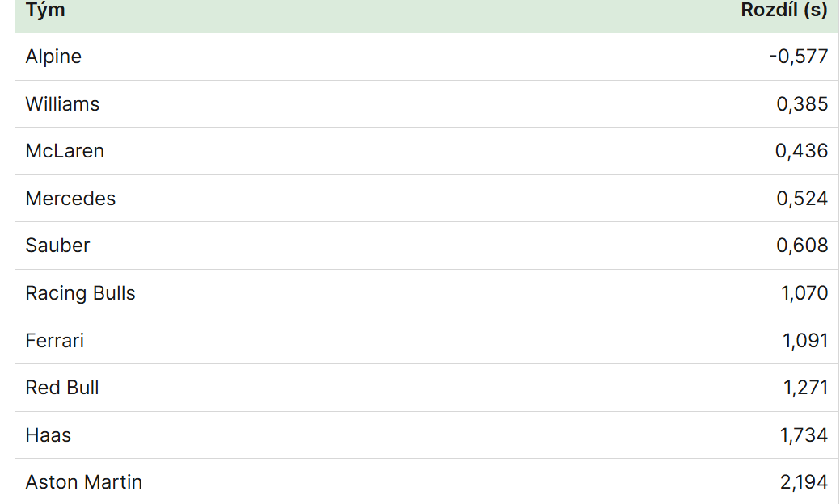The image size is (840, 504).
Task: Select the Alpine team row
Action: [426, 57]
